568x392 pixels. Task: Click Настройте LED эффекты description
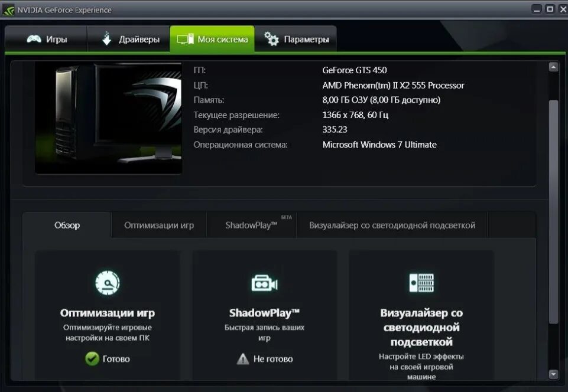(421, 366)
